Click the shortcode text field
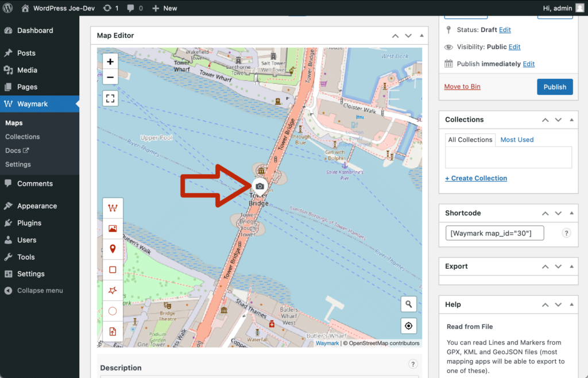The image size is (588, 378). (494, 233)
